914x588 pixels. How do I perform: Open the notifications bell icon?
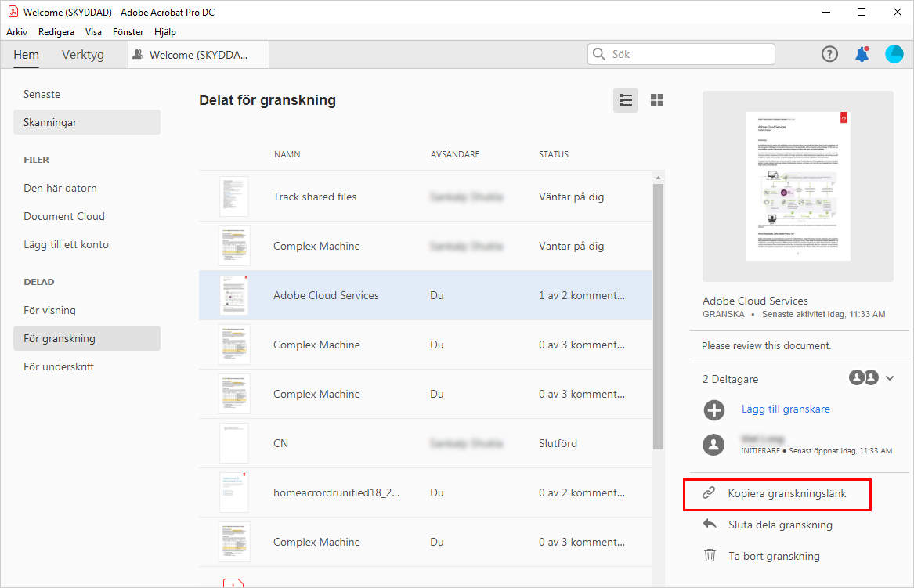(x=862, y=54)
